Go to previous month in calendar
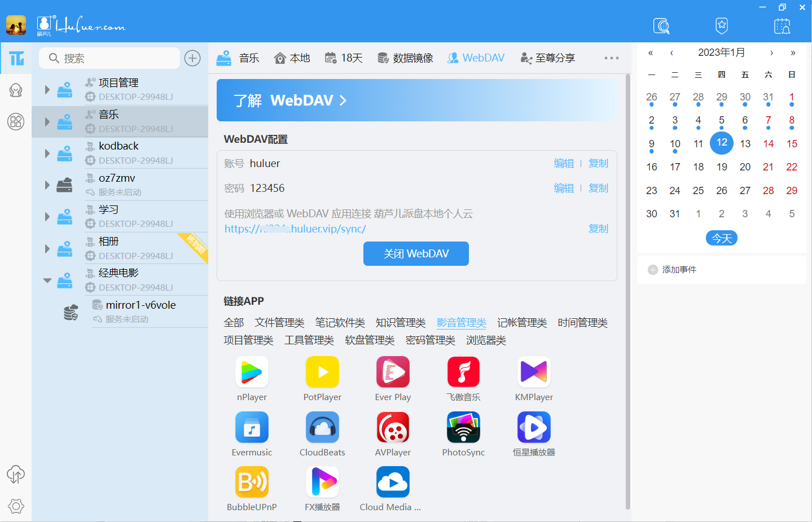The width and height of the screenshot is (812, 522). point(671,53)
